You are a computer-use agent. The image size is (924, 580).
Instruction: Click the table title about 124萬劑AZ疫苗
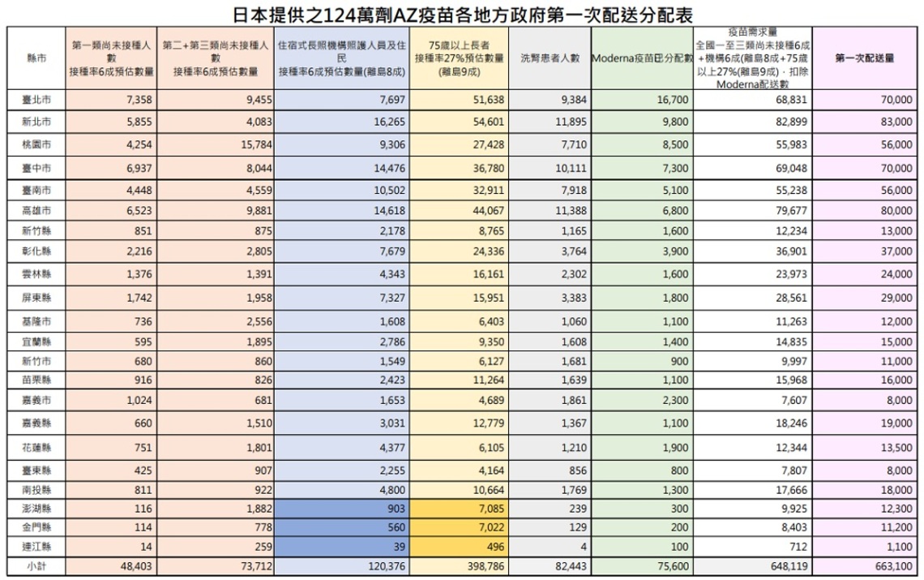tap(462, 14)
